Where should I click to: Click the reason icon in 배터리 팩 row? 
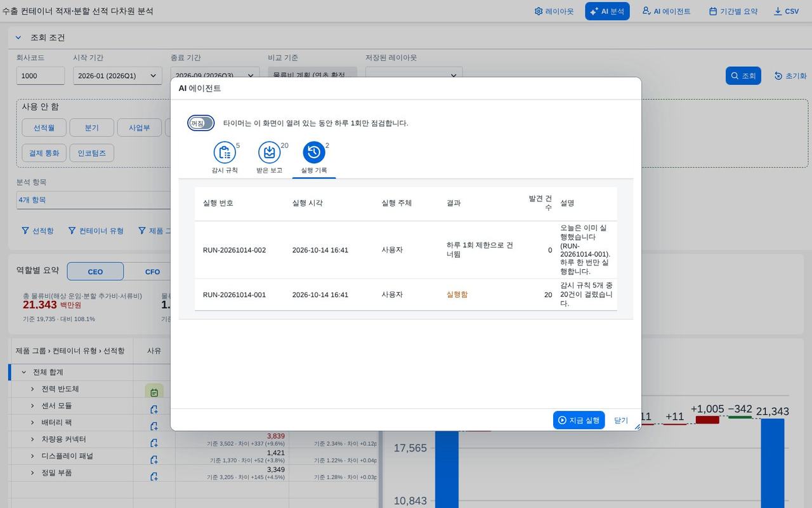point(154,426)
